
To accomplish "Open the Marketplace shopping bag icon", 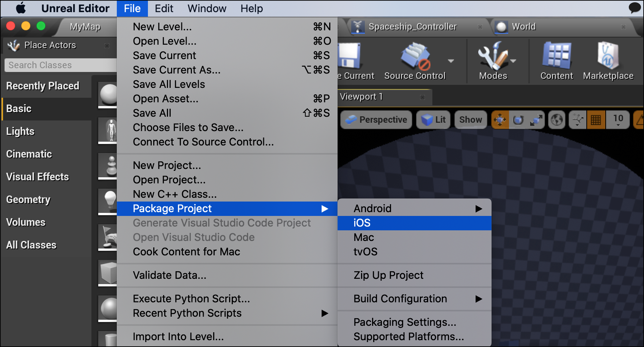I will (608, 56).
